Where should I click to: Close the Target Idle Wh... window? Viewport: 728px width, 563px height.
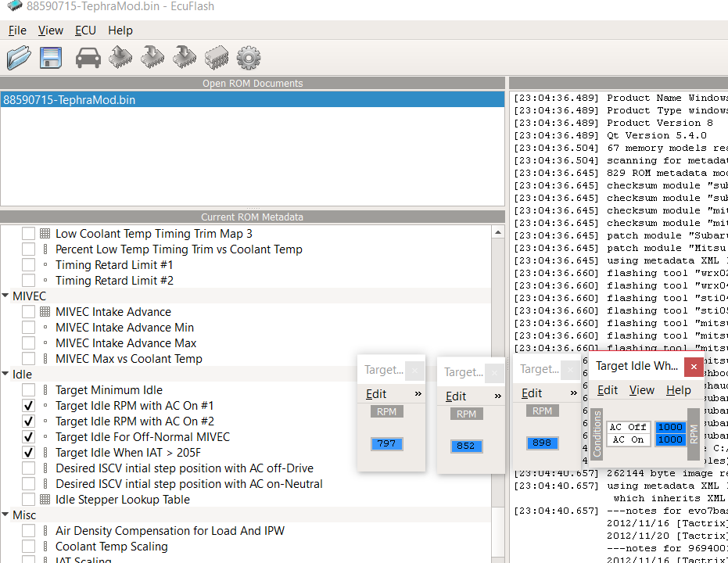pos(694,367)
